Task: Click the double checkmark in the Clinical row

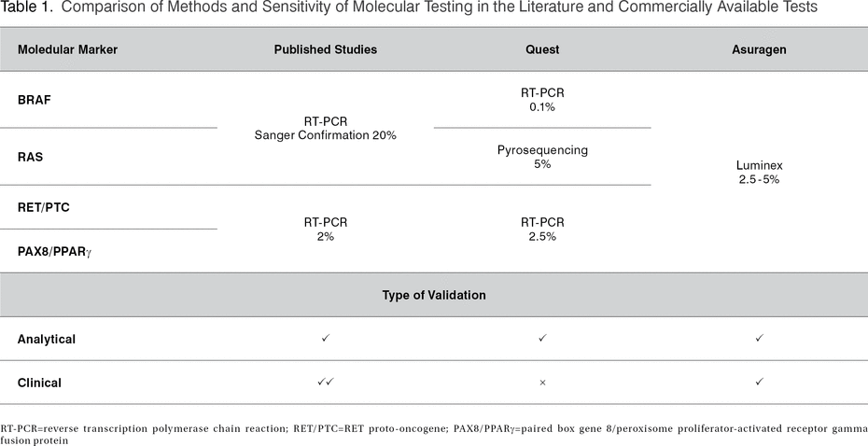Action: click(326, 383)
